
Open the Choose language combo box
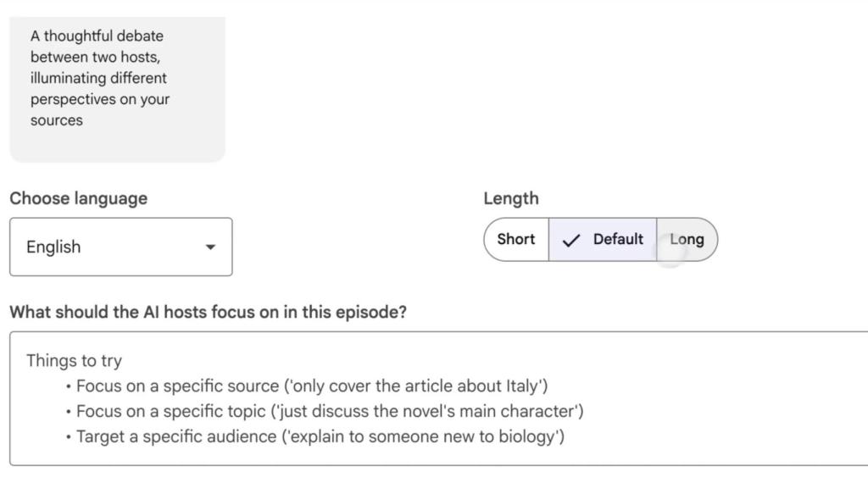[x=120, y=247]
